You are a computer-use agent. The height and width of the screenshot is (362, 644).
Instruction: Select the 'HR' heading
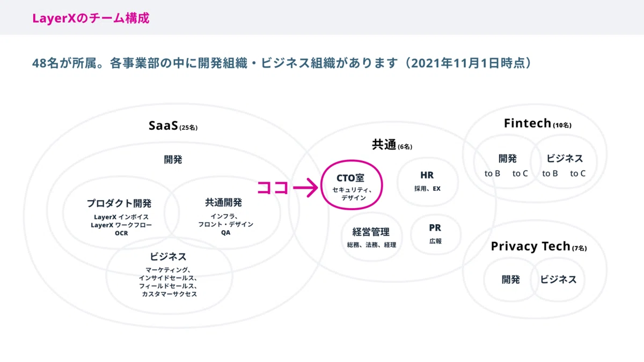point(427,175)
